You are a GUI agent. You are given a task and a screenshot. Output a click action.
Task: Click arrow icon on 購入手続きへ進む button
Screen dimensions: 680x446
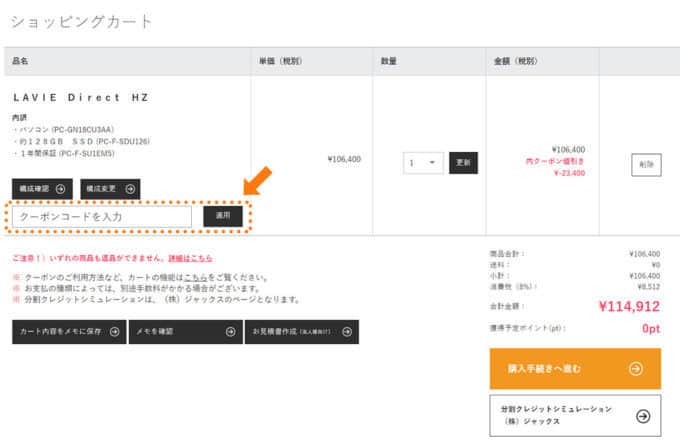(636, 369)
